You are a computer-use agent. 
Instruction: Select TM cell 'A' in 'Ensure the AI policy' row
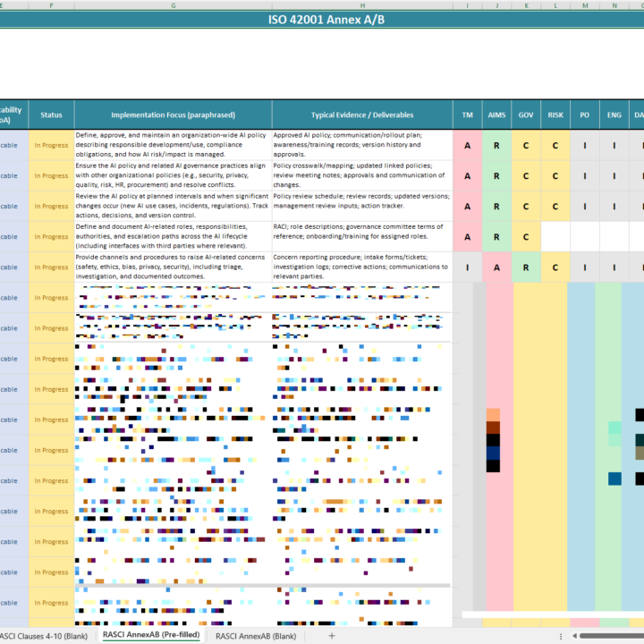coord(468,176)
